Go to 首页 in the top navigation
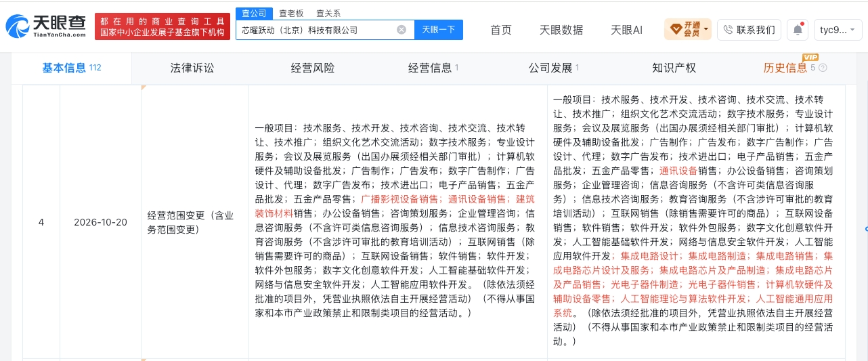 (501, 30)
